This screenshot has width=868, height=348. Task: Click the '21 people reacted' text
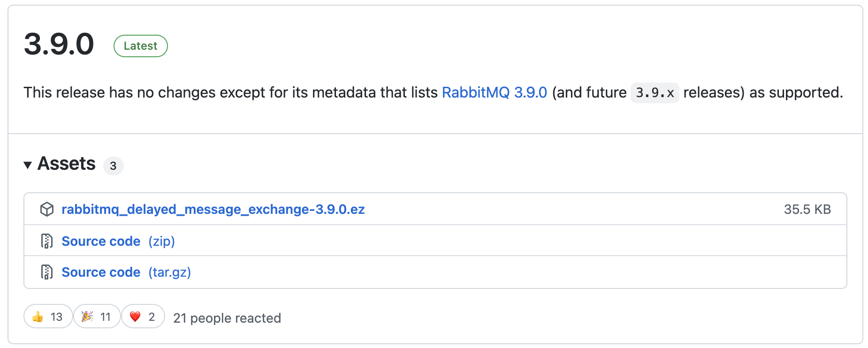click(227, 318)
